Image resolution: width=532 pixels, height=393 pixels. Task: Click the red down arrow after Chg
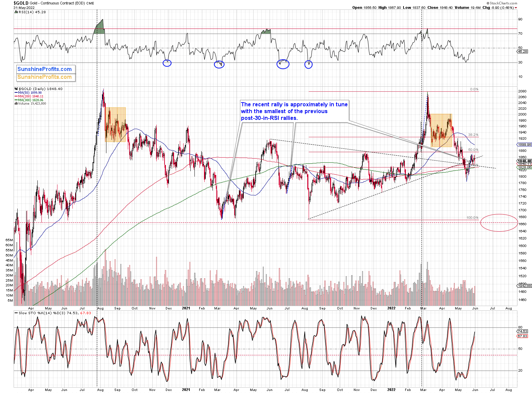pyautogui.click(x=516, y=8)
